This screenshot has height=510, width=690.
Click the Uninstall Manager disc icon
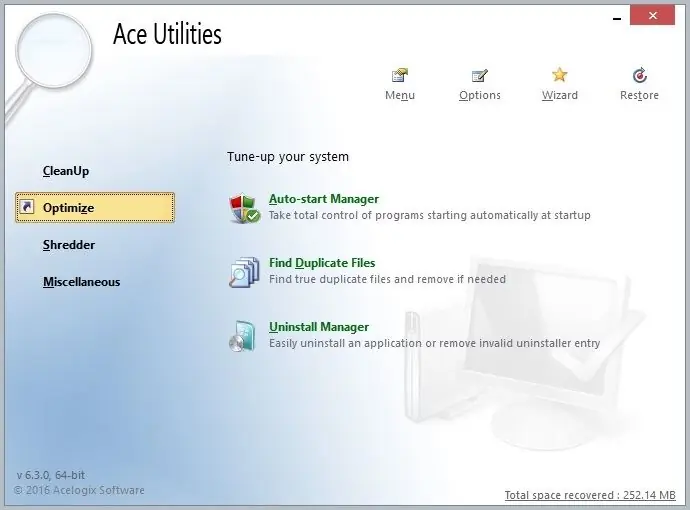(242, 336)
